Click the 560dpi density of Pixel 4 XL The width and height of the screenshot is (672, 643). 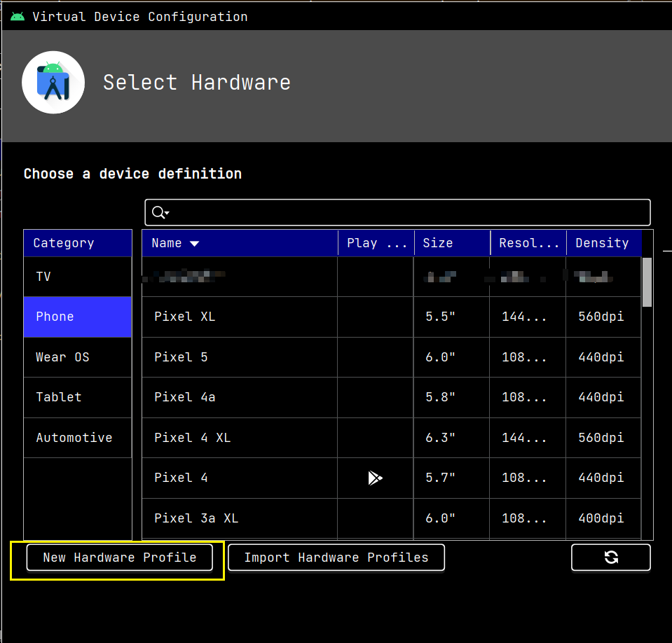coord(601,437)
